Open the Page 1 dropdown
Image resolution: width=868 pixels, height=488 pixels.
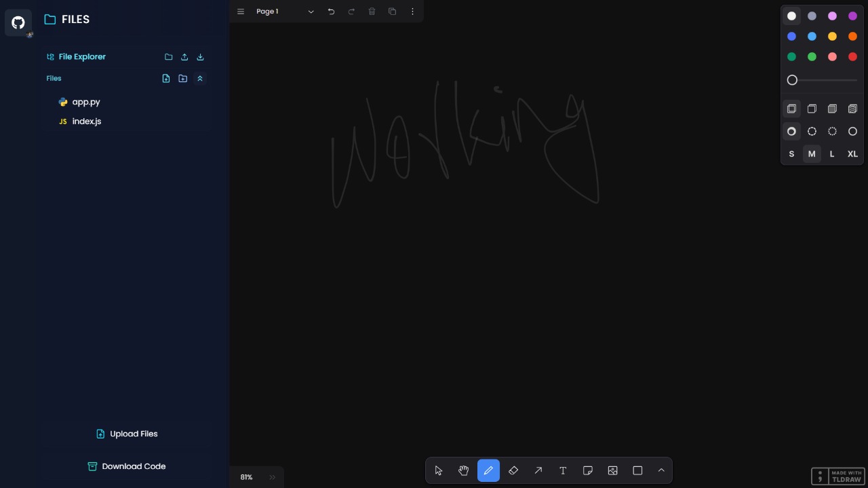click(285, 12)
